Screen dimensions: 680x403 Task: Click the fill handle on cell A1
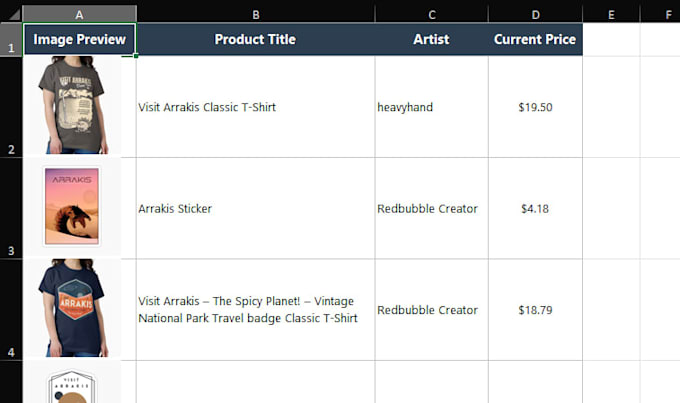pos(136,56)
